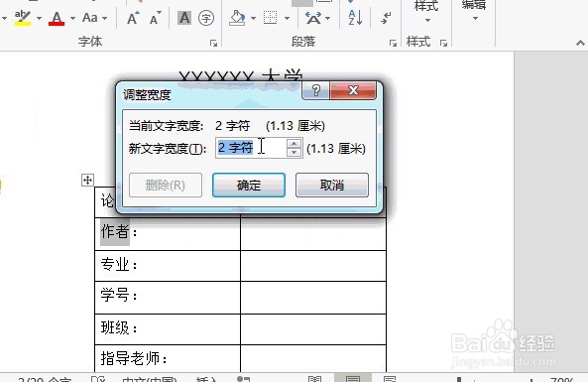Click the 班级 table cell
This screenshot has height=382, width=588.
pyautogui.click(x=168, y=329)
